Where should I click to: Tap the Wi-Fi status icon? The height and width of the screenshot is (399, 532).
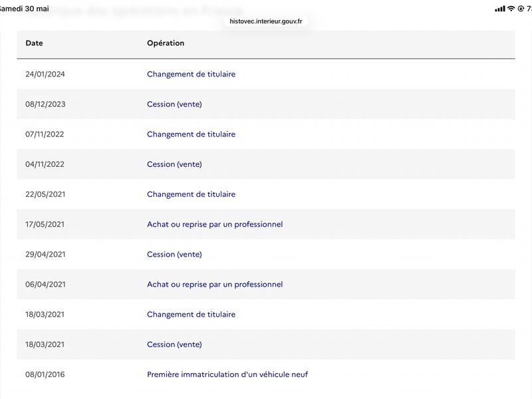tap(511, 9)
